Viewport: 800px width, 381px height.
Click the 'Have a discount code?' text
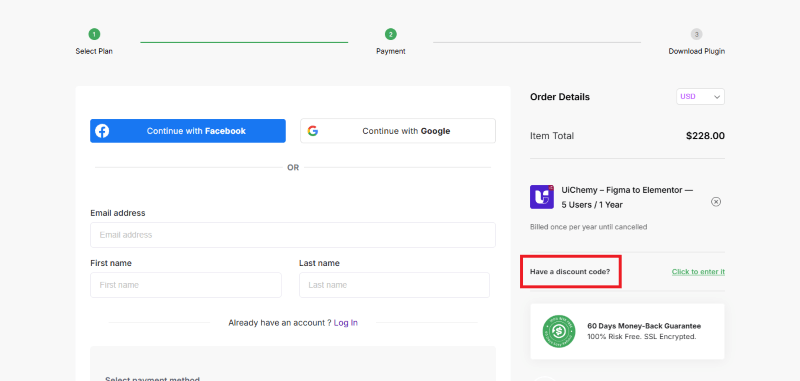point(570,272)
